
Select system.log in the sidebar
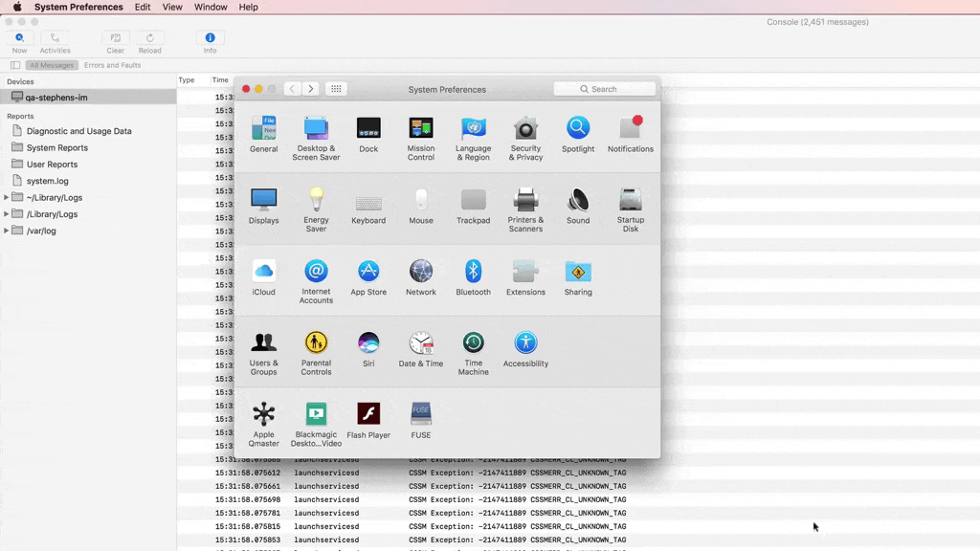click(x=47, y=181)
